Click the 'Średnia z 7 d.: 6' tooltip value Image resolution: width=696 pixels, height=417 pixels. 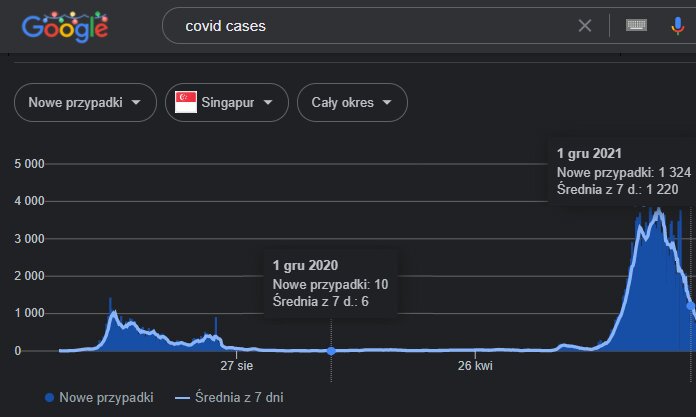(320, 302)
